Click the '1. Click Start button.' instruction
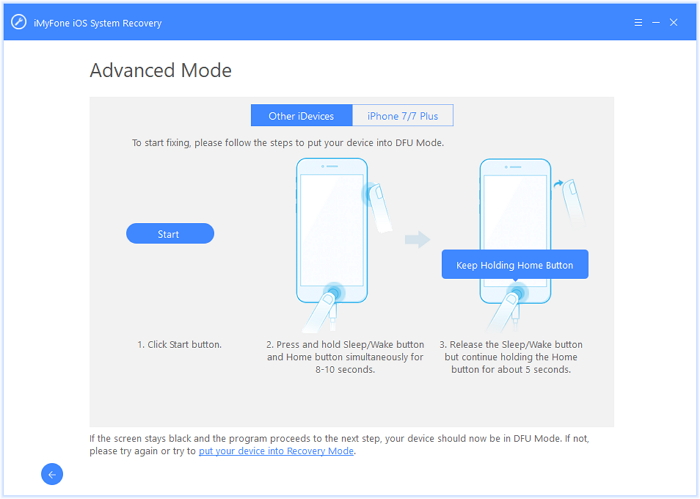700x499 pixels. [179, 345]
